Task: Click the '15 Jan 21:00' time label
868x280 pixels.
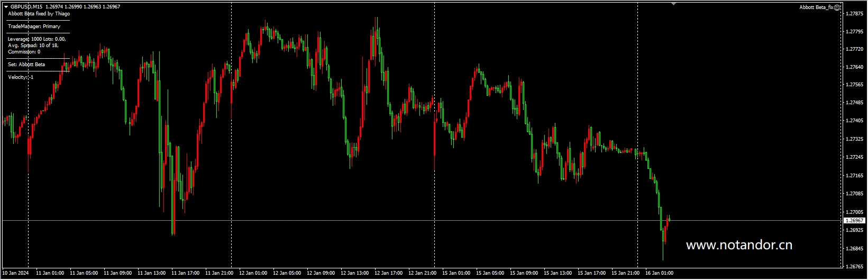Action: (626, 273)
